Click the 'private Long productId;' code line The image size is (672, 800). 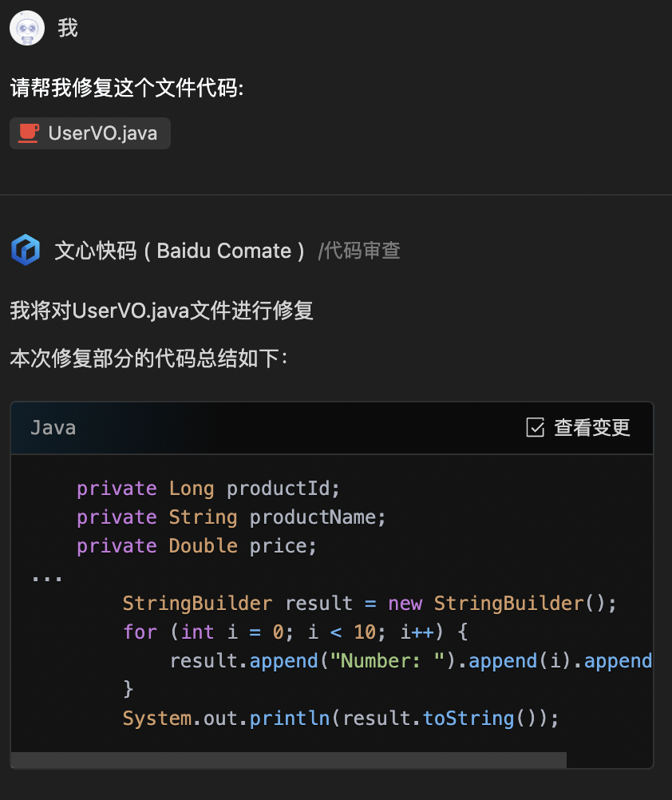(208, 489)
